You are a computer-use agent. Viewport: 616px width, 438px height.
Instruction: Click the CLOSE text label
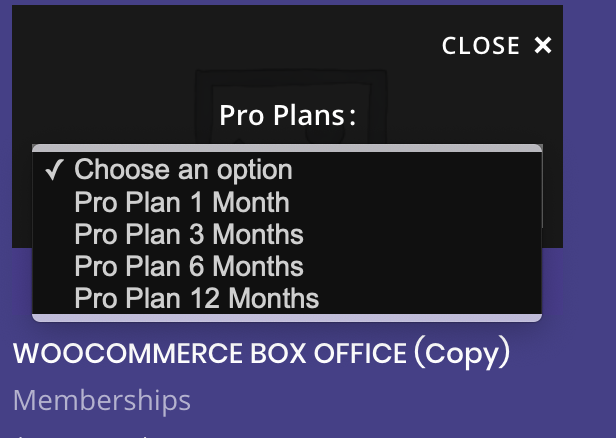click(481, 46)
